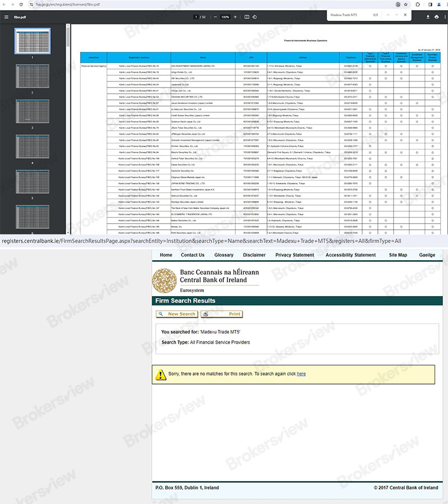Open the Site Map menu item

coord(398,255)
